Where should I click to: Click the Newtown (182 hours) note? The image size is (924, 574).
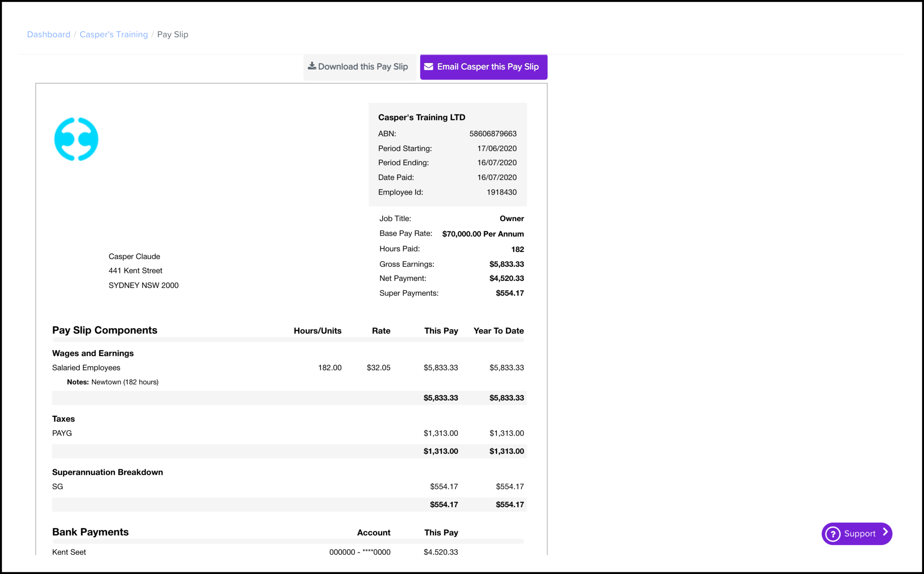(x=125, y=382)
